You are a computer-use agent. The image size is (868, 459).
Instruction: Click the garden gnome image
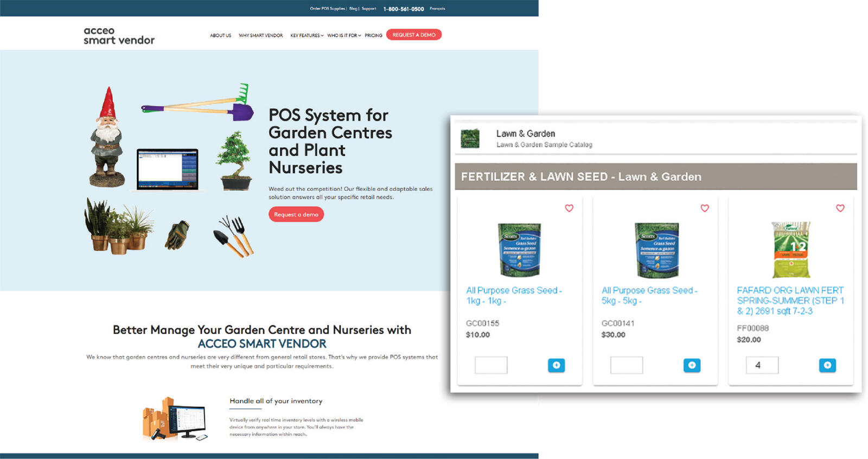click(x=107, y=137)
